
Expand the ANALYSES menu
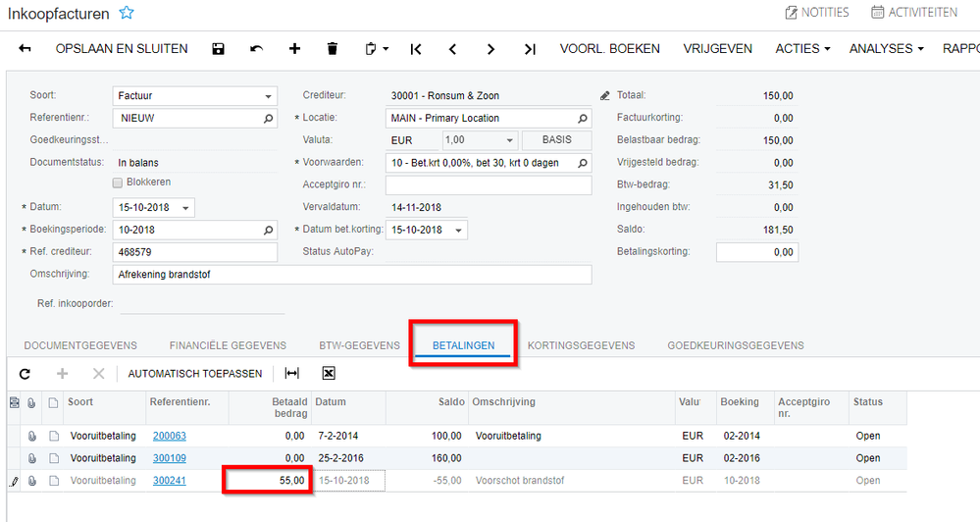(x=886, y=49)
